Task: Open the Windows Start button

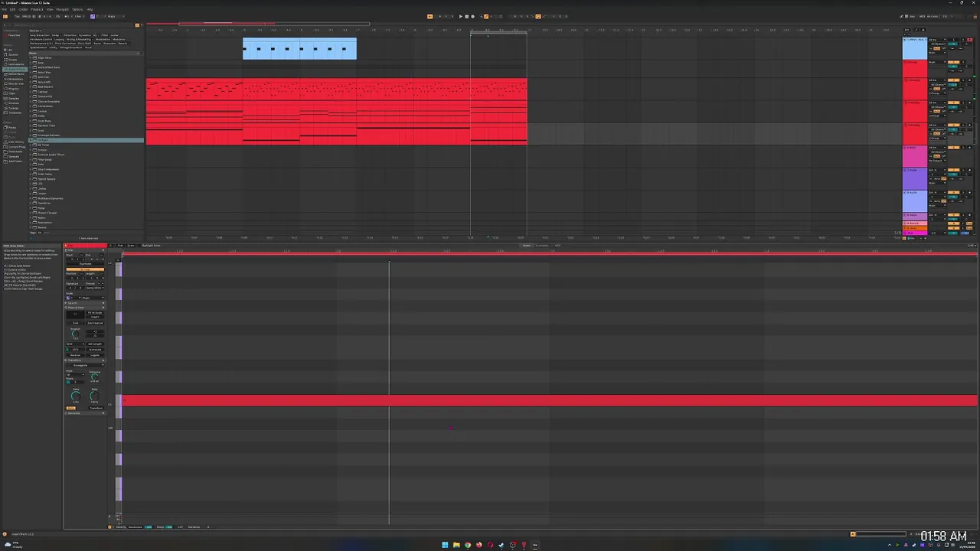Action: tap(445, 545)
